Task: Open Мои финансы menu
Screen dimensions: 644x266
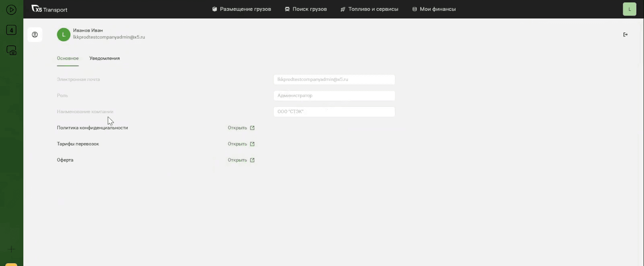Action: pos(434,9)
